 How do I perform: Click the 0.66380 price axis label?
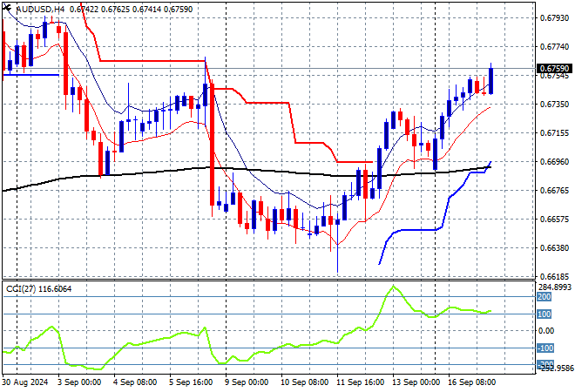click(x=554, y=248)
